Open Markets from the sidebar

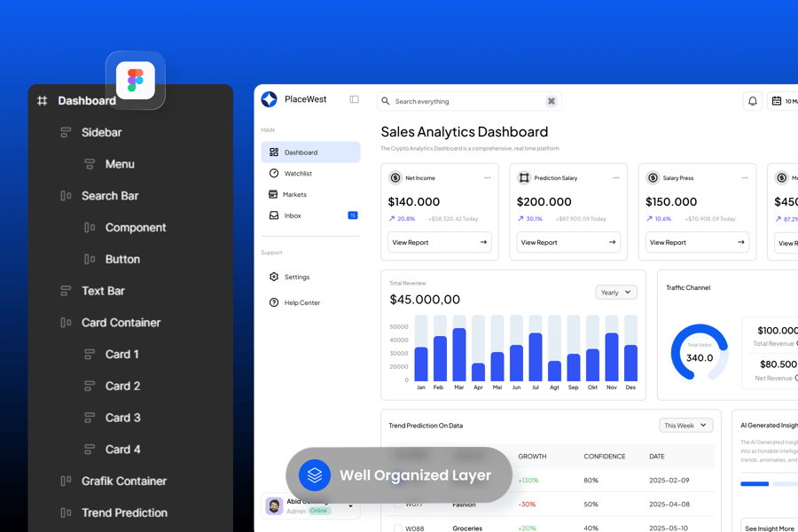294,194
